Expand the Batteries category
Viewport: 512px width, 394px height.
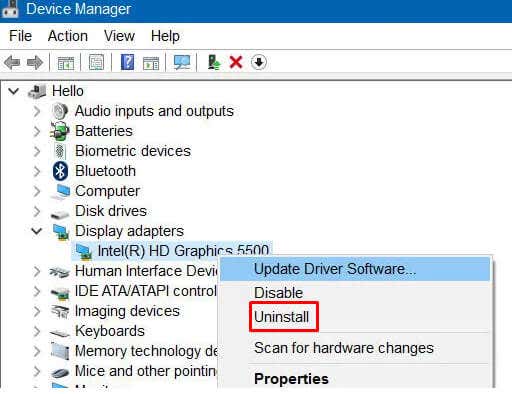[37, 131]
